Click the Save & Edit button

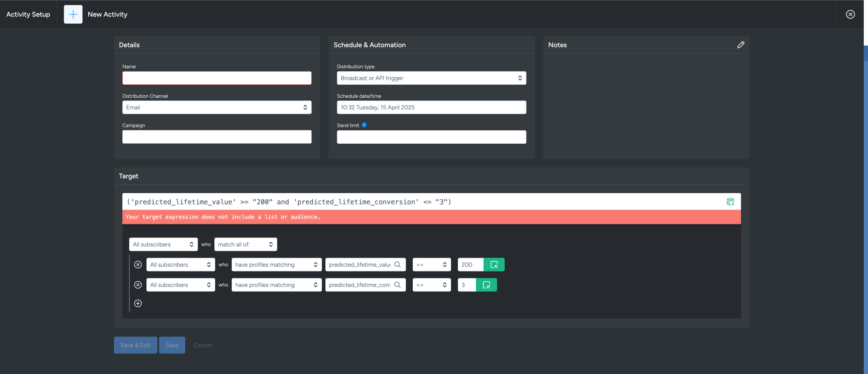pos(135,345)
